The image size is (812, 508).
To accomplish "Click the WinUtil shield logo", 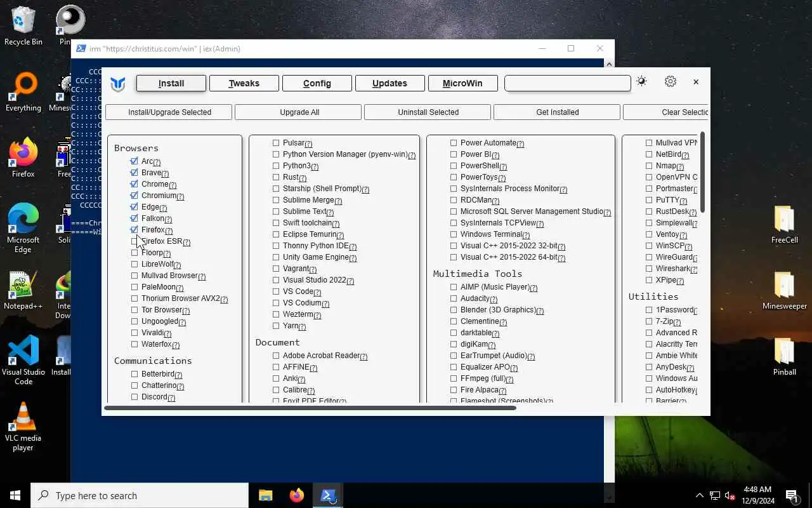I will pos(118,84).
